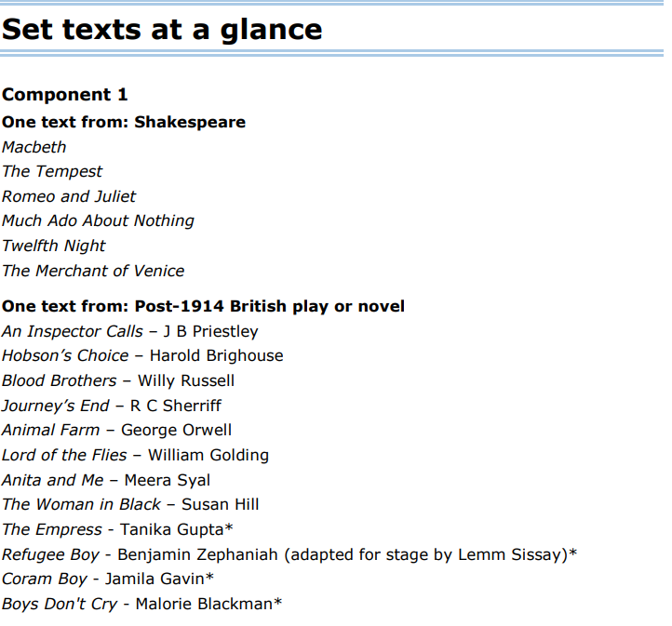
Task: Click The Woman in Black title
Action: 81,504
